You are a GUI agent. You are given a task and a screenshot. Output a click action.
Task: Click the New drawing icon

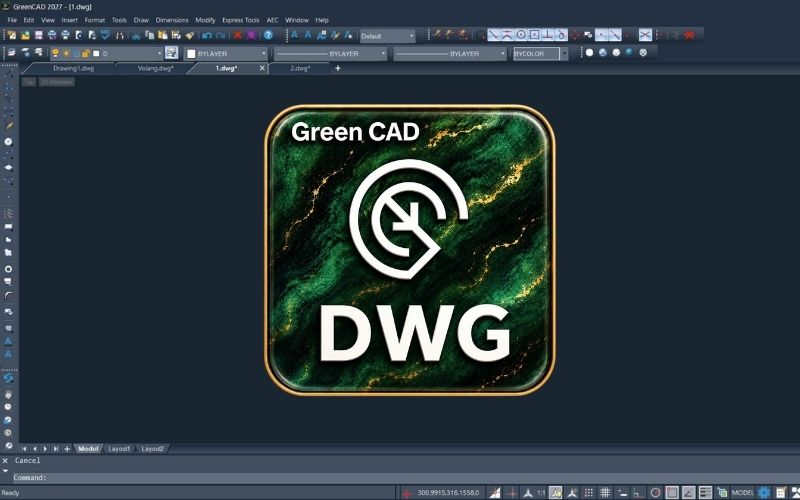pyautogui.click(x=11, y=35)
